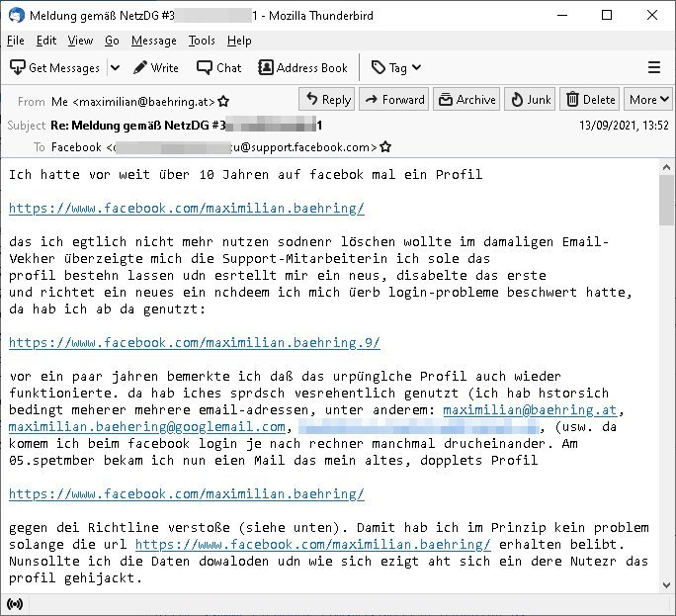Open the Tools menu
The width and height of the screenshot is (676, 616).
[x=202, y=41]
